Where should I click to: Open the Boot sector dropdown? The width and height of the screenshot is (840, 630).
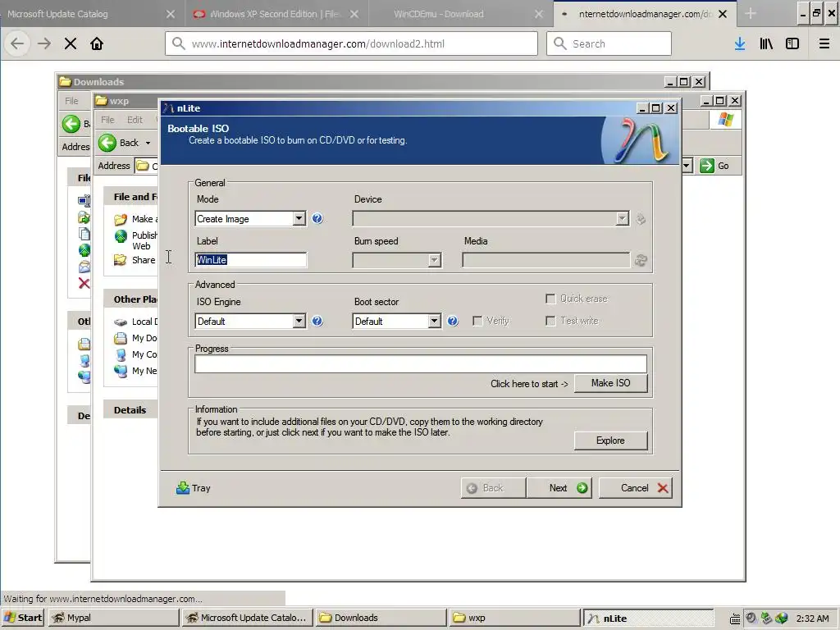pos(435,321)
